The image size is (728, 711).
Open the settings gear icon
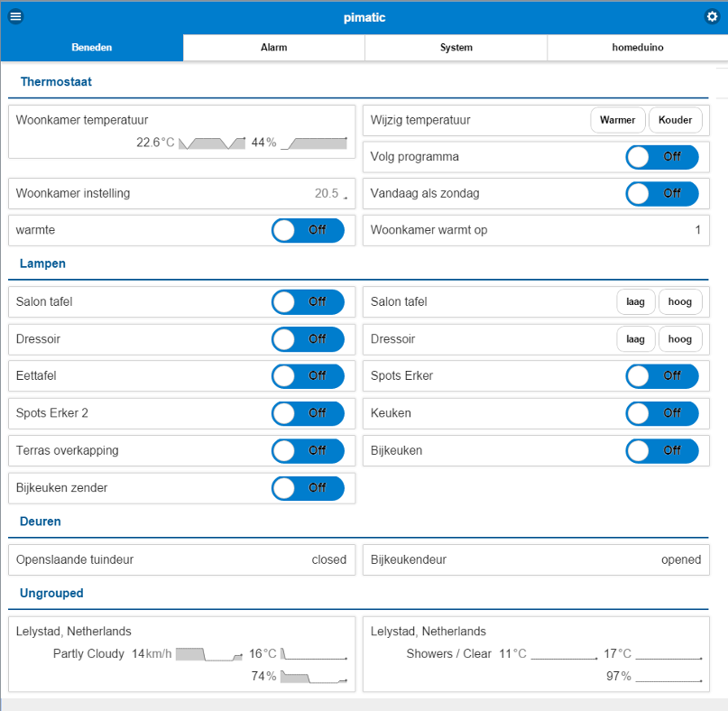712,17
